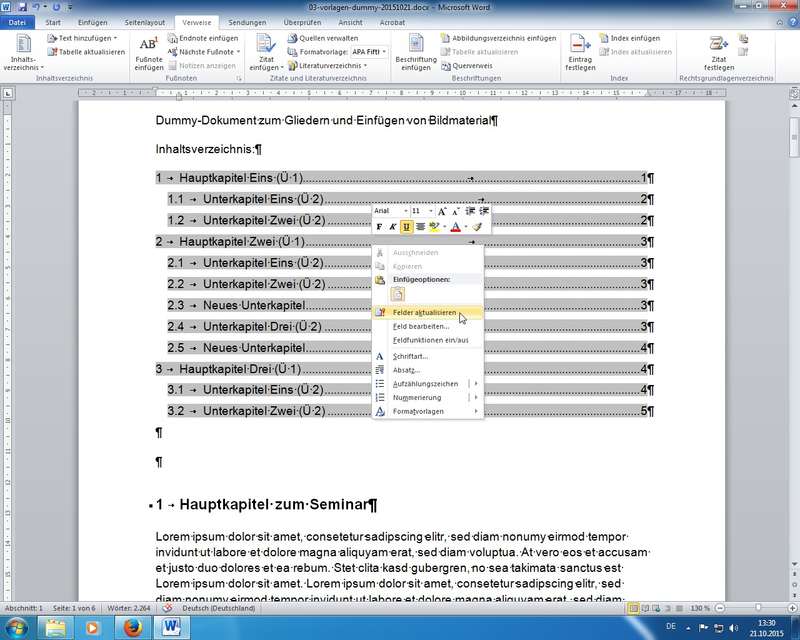This screenshot has height=640, width=800.
Task: Save the document using the quick access icon
Action: (x=22, y=7)
